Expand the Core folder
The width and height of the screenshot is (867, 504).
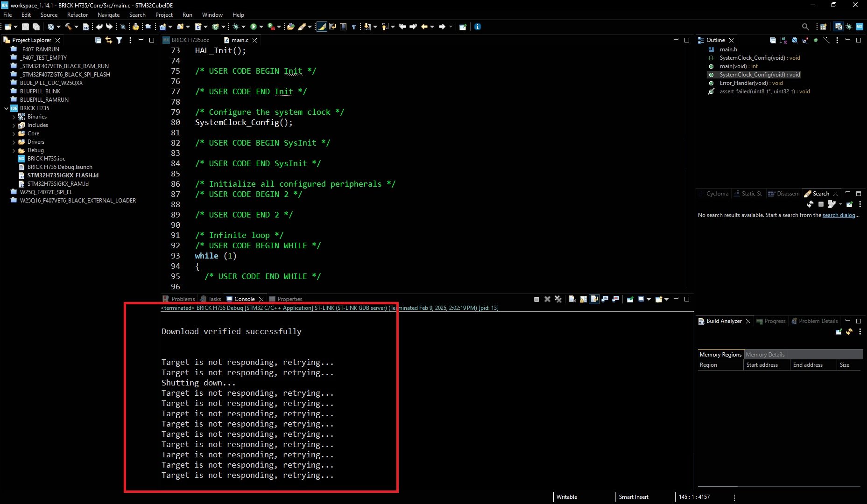(14, 133)
